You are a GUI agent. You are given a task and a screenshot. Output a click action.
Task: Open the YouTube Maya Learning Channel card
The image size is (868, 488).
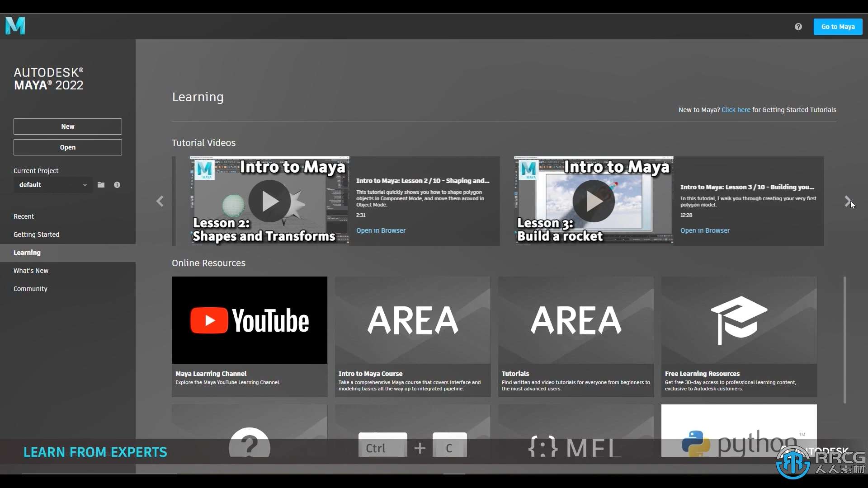pyautogui.click(x=250, y=337)
